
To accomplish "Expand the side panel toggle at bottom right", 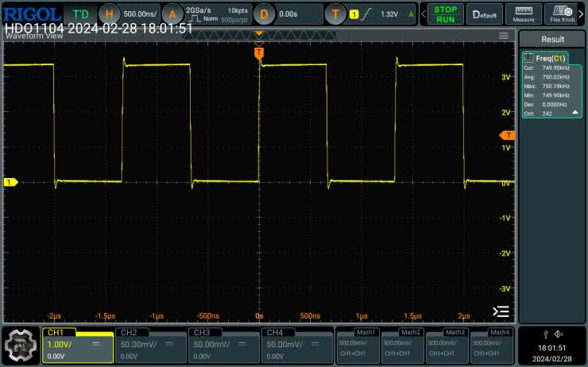I will (501, 311).
